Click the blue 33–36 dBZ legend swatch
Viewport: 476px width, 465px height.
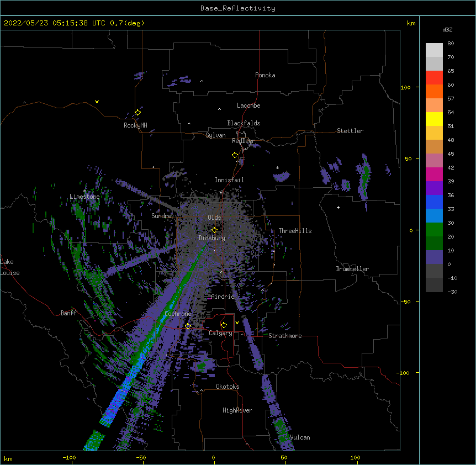[434, 202]
